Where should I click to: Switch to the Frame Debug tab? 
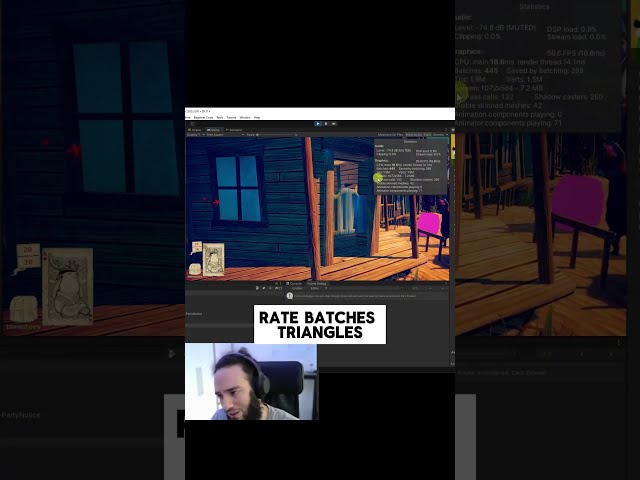click(x=317, y=283)
